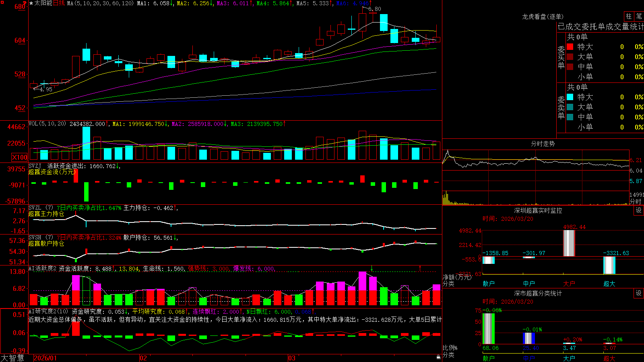Screen dimensions: 644x362
Task: Click the 柱 bar-view button
Action: point(629,16)
